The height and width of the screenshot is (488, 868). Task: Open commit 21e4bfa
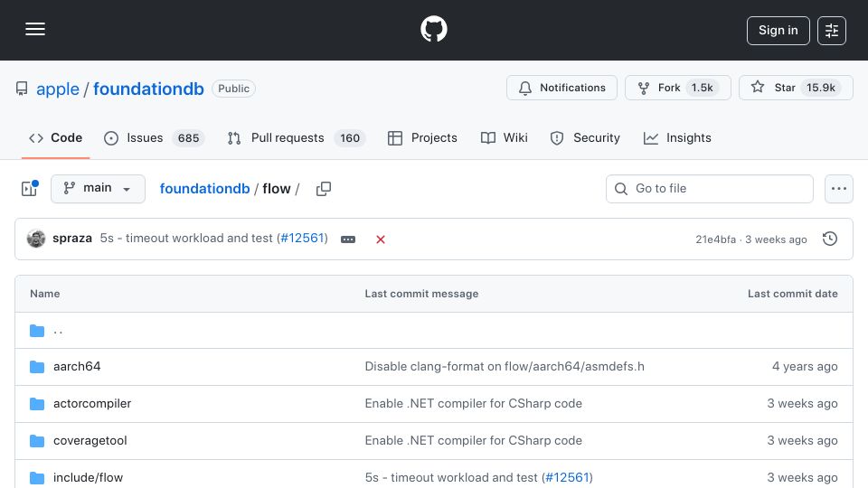coord(715,239)
